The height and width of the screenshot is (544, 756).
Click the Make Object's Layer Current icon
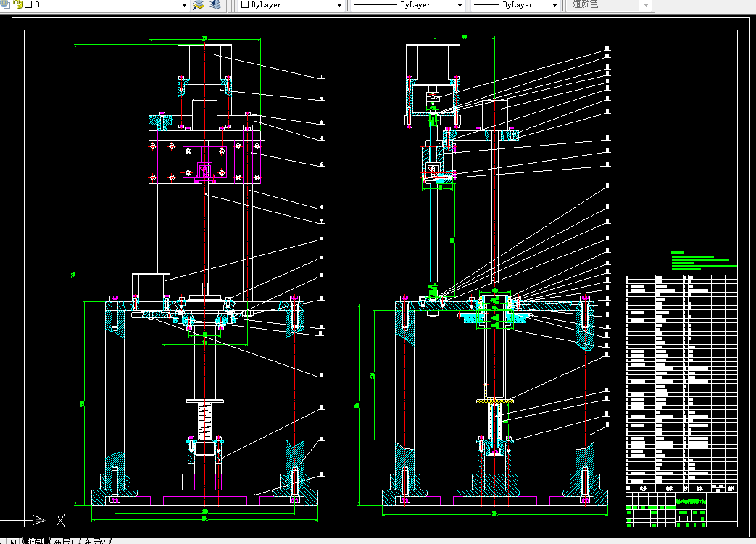199,5
